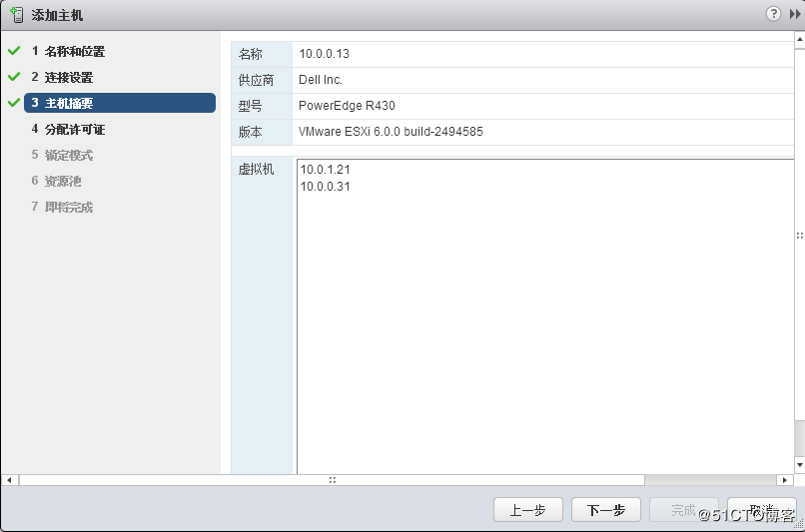Screen dimensions: 805x532
Task: Click the 上一步 back button
Action: pyautogui.click(x=527, y=510)
